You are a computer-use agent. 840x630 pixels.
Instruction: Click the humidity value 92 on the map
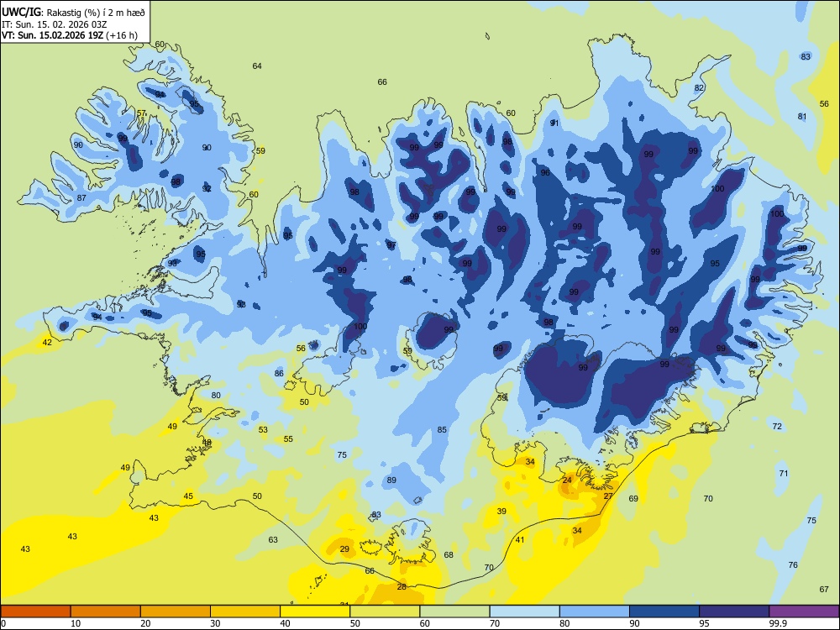[207, 188]
